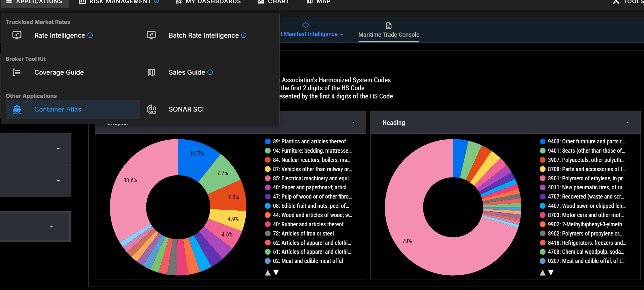The image size is (644, 290).
Task: Click the Rate Intelligence monitor icon
Action: coord(17,35)
